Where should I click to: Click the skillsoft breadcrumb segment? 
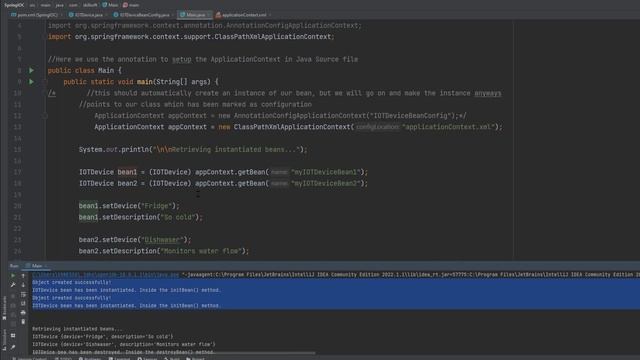(x=90, y=5)
